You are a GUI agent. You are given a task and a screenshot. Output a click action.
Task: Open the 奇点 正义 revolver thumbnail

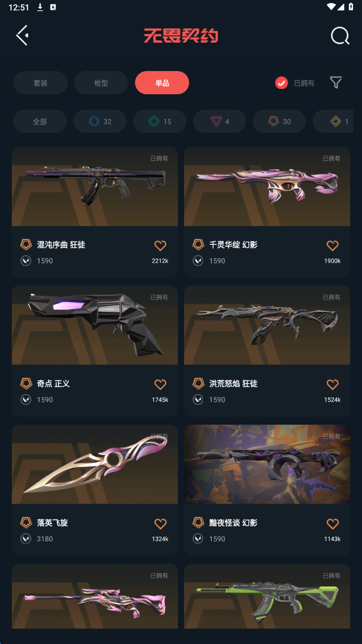[95, 325]
